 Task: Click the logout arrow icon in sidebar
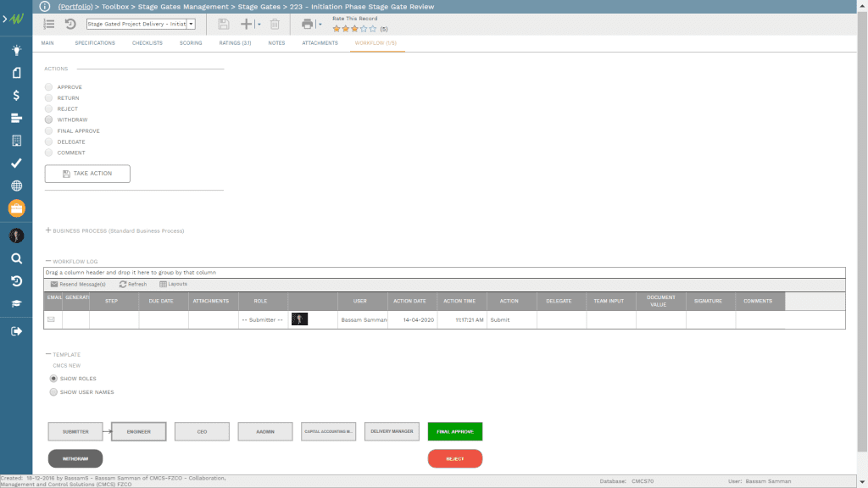point(16,331)
